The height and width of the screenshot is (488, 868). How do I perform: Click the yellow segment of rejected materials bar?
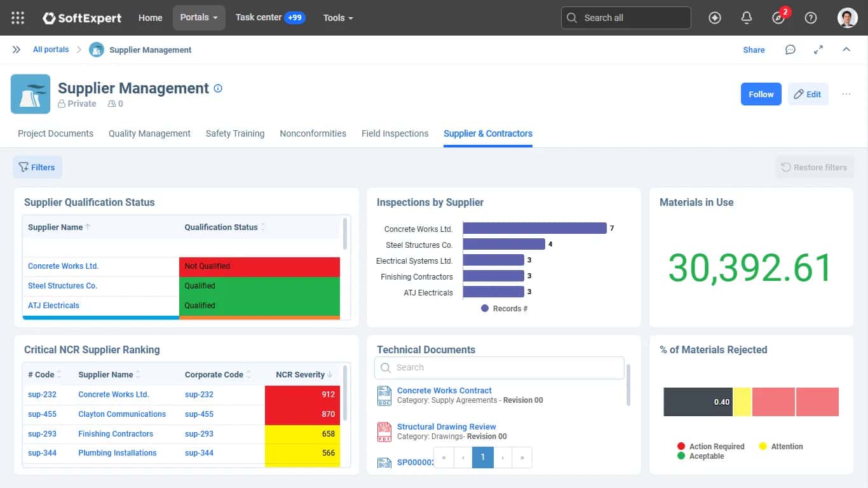pos(742,402)
